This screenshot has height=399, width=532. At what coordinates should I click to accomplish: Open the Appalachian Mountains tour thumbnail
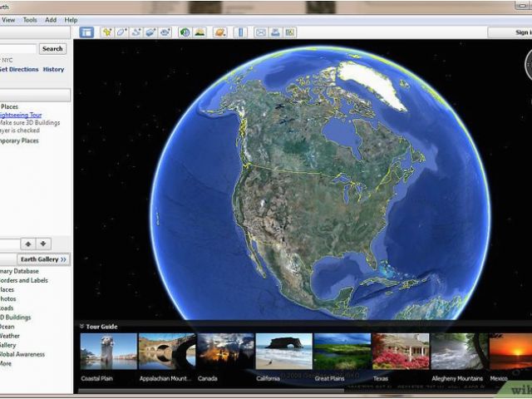click(167, 351)
